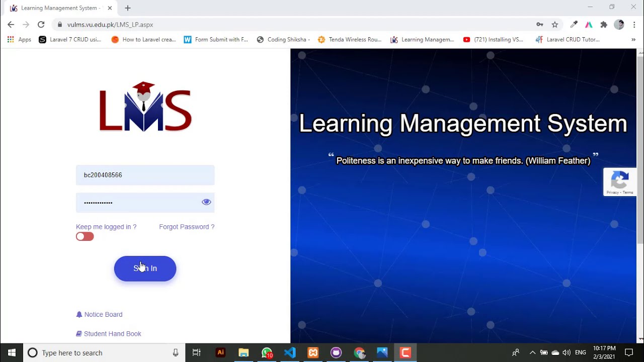The height and width of the screenshot is (362, 644).
Task: Open (721) Installing VS... bookmark
Action: [493, 40]
